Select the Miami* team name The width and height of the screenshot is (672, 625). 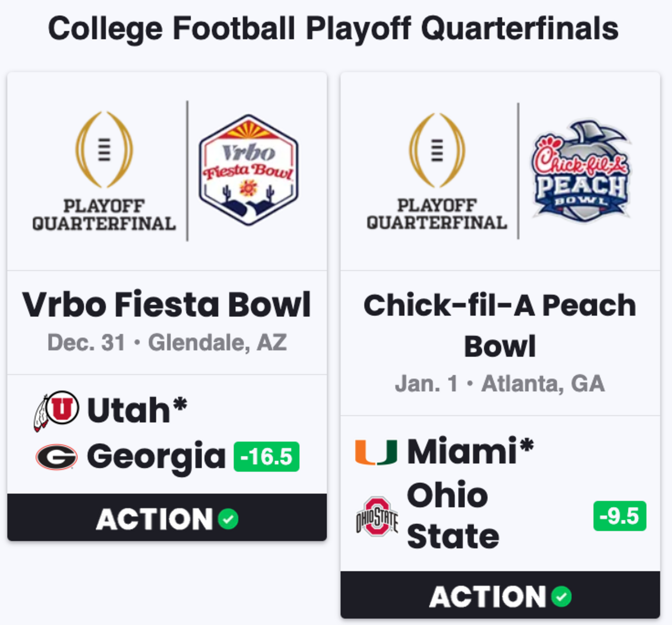tap(471, 451)
